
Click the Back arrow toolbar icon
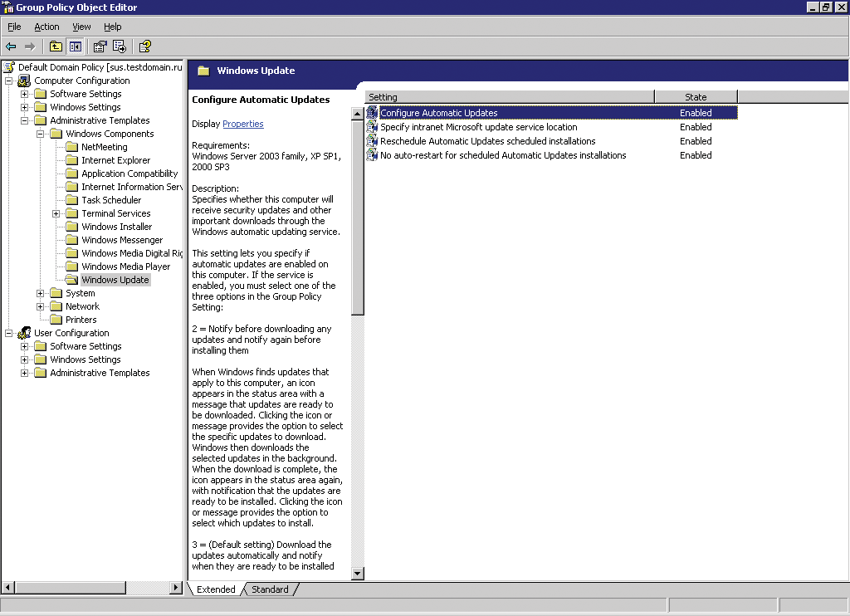pyautogui.click(x=11, y=46)
